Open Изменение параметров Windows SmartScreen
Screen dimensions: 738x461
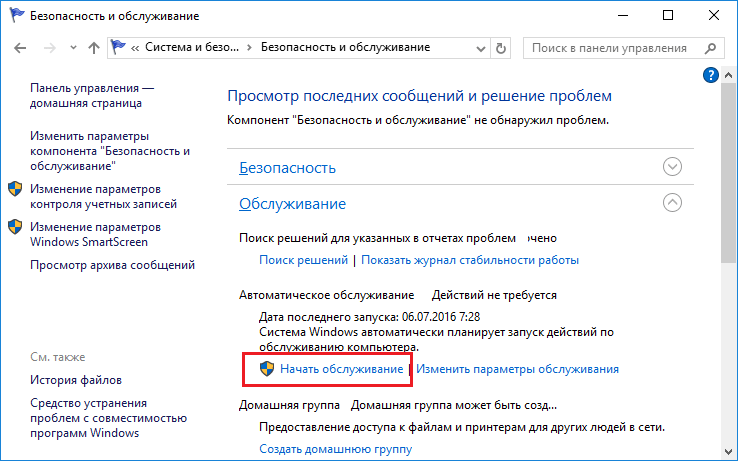pos(96,235)
